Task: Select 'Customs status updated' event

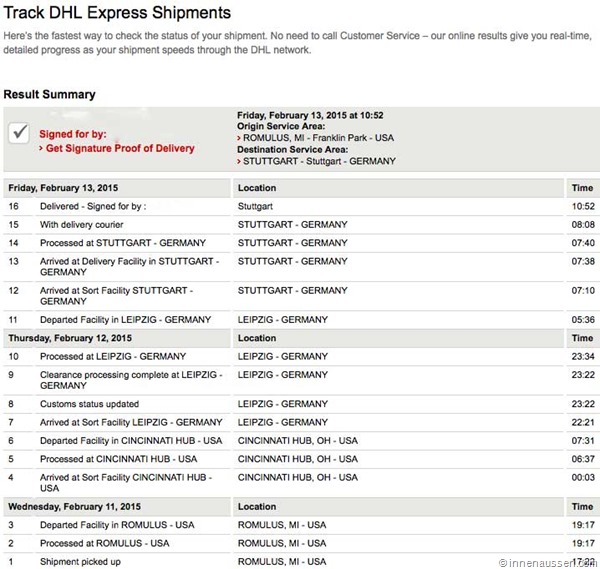Action: tap(90, 404)
